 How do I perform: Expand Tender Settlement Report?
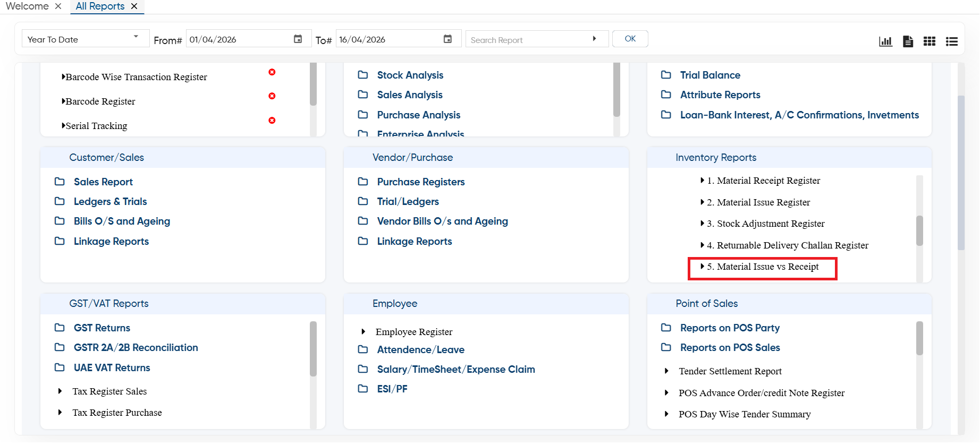pyautogui.click(x=666, y=371)
